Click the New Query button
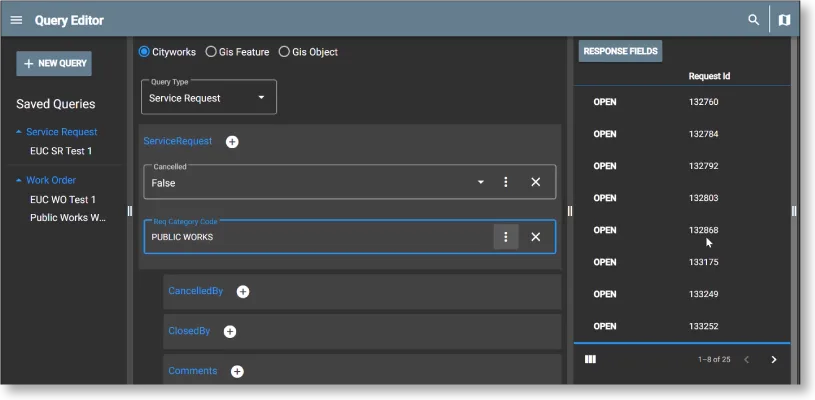815x400 pixels. pyautogui.click(x=54, y=63)
